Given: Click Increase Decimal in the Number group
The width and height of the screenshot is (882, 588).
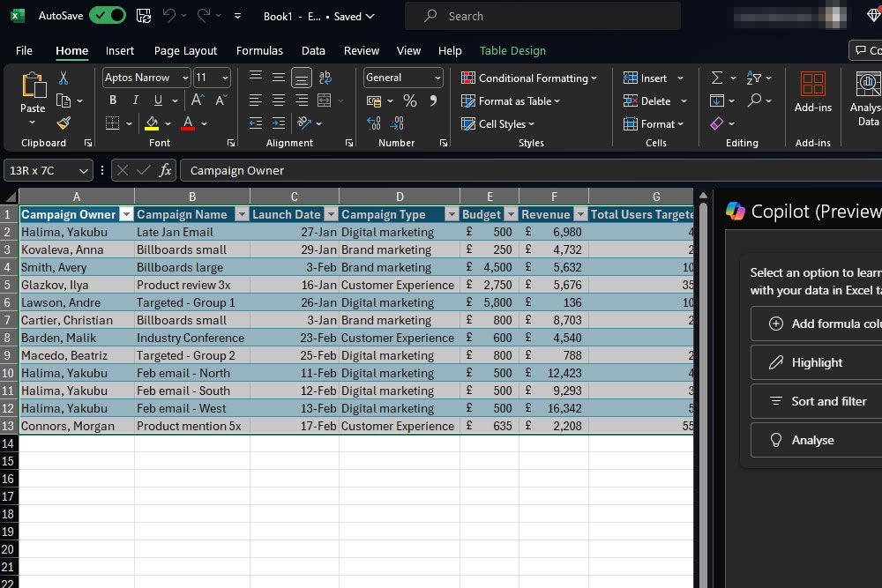Looking at the screenshot, I should coord(373,123).
